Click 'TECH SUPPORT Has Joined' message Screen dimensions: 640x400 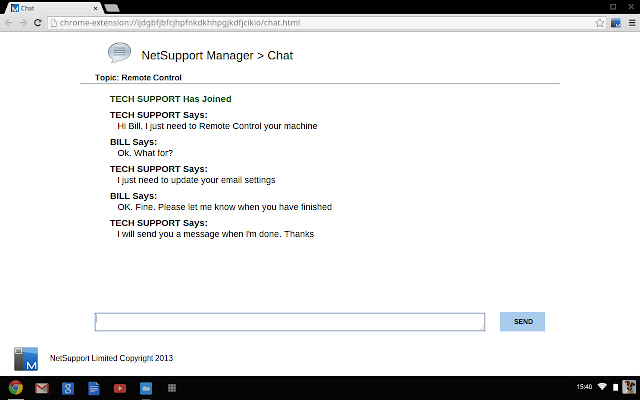coord(171,99)
